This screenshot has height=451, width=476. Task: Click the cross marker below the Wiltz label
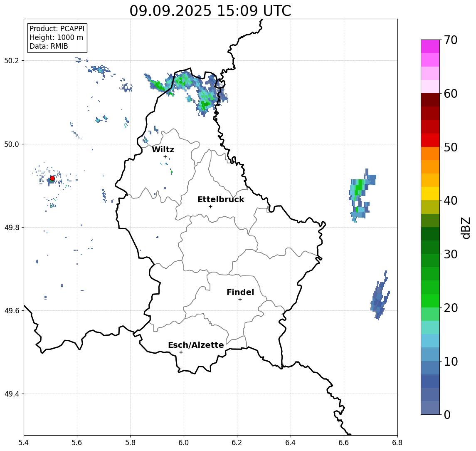click(x=165, y=157)
